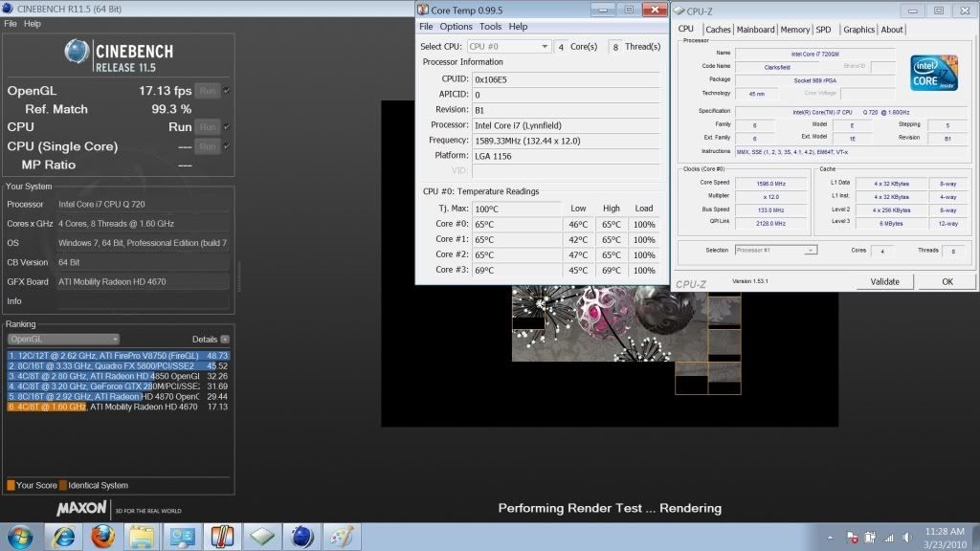Open Windows Explorer folder taskbar icon
Image resolution: width=980 pixels, height=551 pixels.
click(142, 537)
